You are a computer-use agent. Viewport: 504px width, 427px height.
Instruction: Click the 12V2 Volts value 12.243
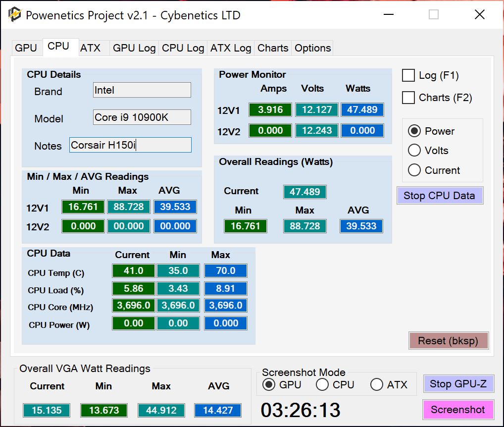point(317,131)
